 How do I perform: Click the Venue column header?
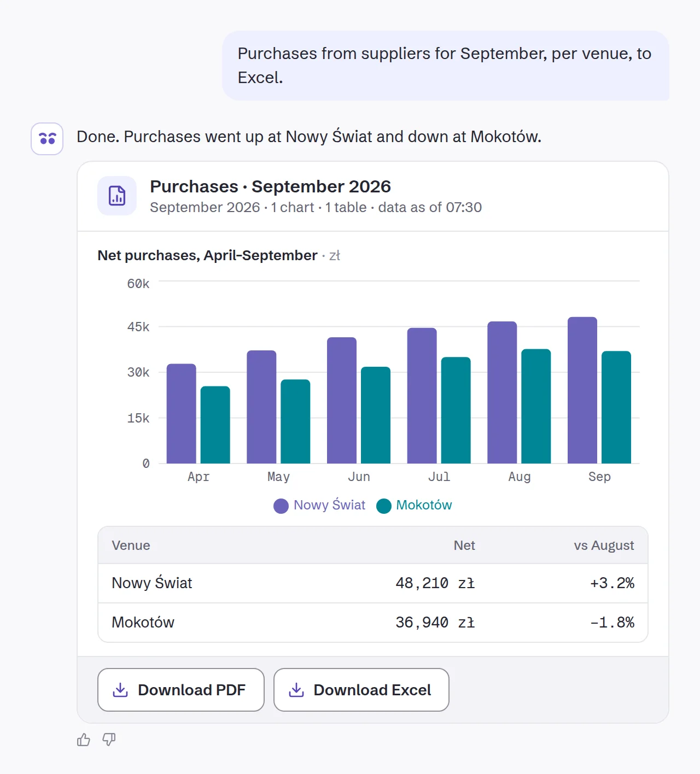tap(131, 546)
